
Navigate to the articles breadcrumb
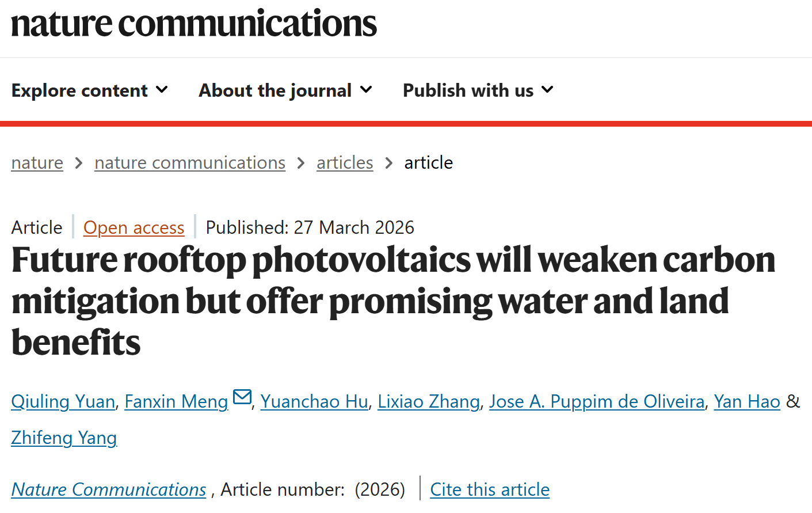pyautogui.click(x=345, y=163)
